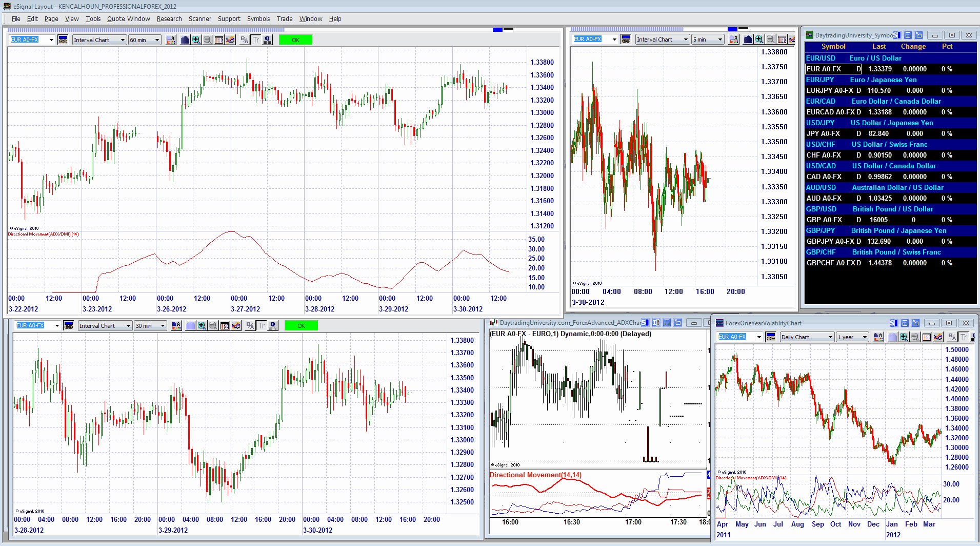Image resolution: width=980 pixels, height=546 pixels.
Task: Select the AUD A0-FX row in the quote list
Action: point(891,198)
